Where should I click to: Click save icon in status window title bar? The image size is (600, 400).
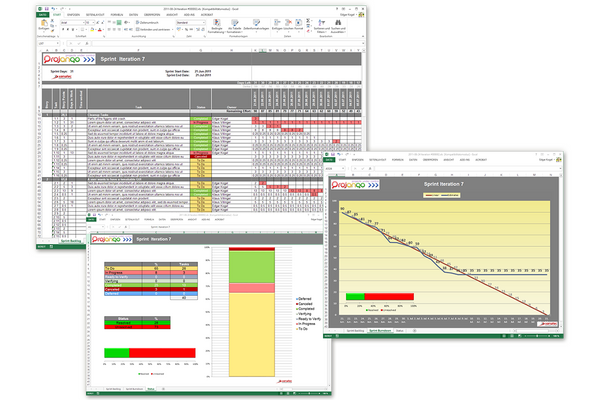click(94, 215)
